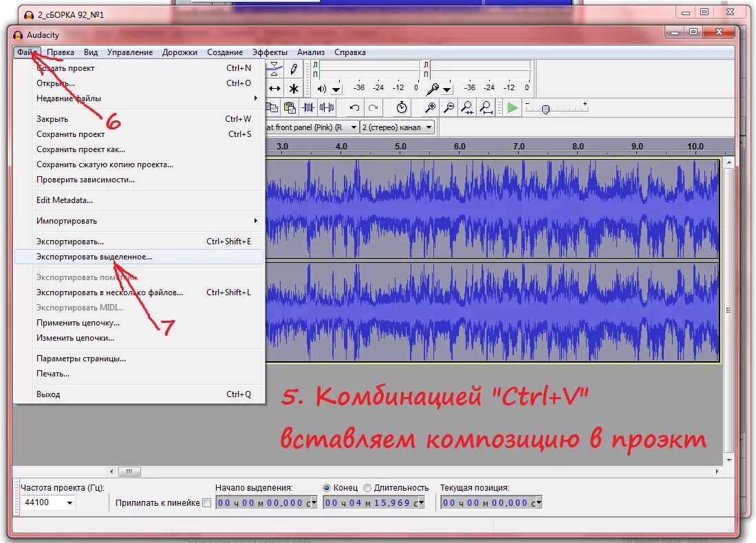
Task: Select the Конец radio button
Action: click(327, 488)
